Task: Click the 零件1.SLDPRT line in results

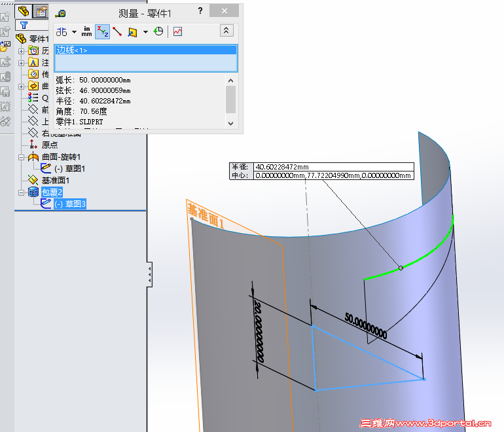Action: [79, 122]
